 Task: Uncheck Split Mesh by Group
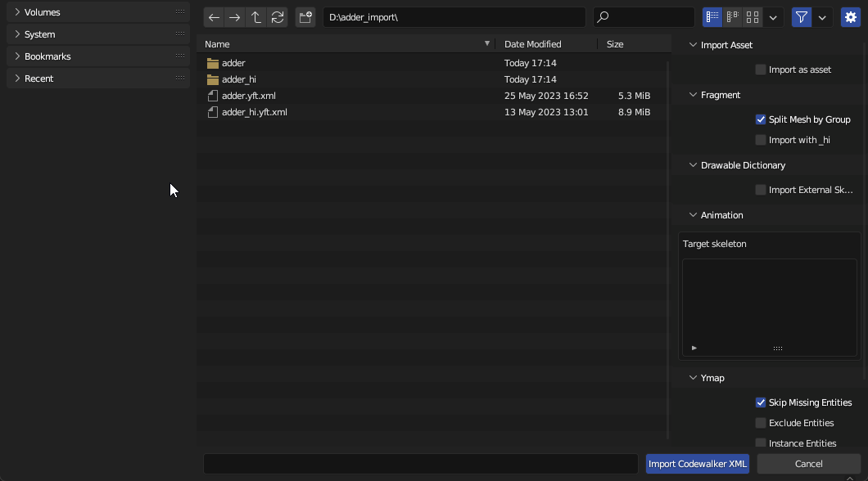click(x=761, y=119)
